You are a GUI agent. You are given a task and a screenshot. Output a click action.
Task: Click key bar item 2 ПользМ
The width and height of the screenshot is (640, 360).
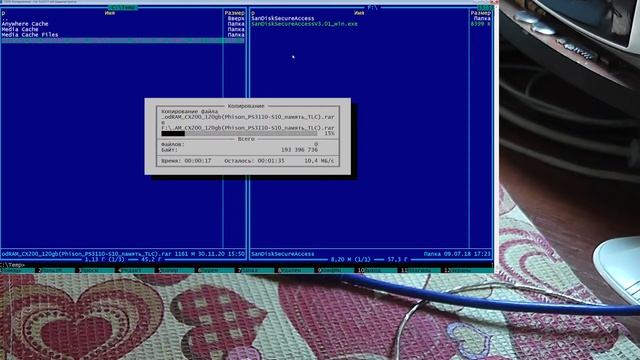tap(57, 270)
